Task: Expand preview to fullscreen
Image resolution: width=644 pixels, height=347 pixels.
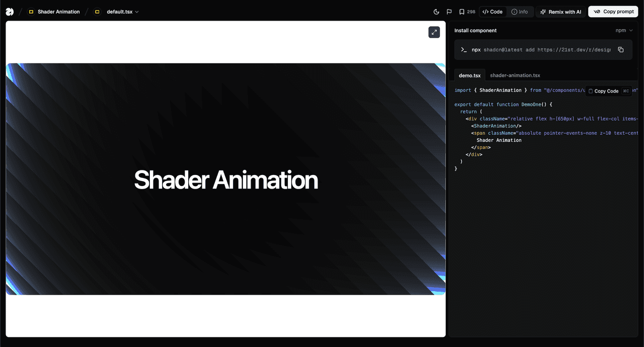Action: click(x=434, y=32)
